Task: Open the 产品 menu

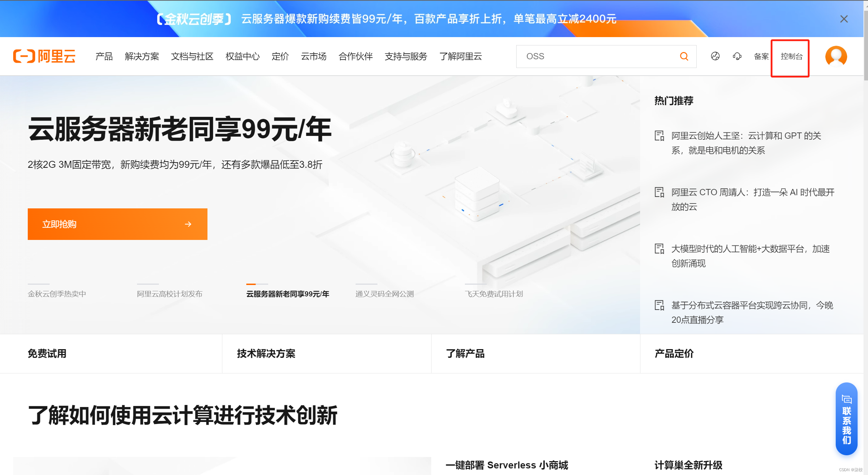Action: click(x=104, y=56)
